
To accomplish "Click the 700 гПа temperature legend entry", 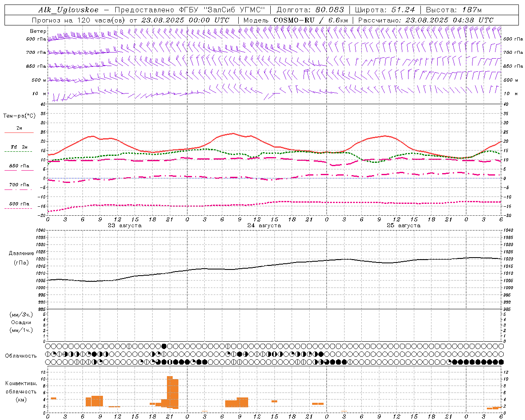I will tap(19, 185).
